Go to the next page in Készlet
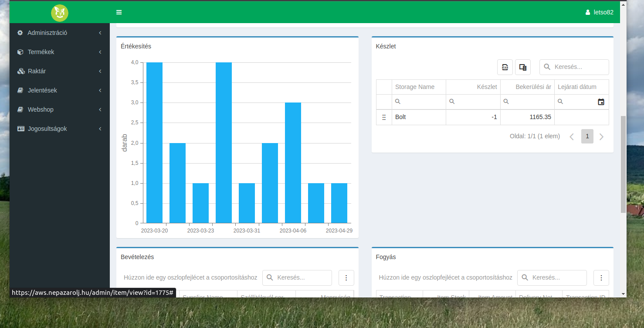The image size is (644, 328). [x=602, y=137]
